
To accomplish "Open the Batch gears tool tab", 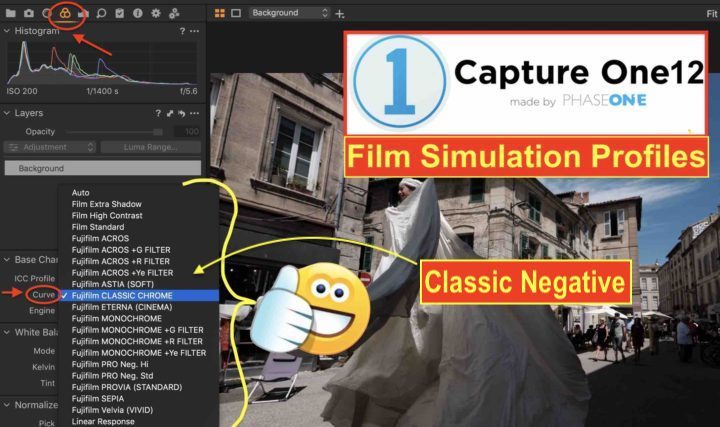I will click(x=174, y=13).
